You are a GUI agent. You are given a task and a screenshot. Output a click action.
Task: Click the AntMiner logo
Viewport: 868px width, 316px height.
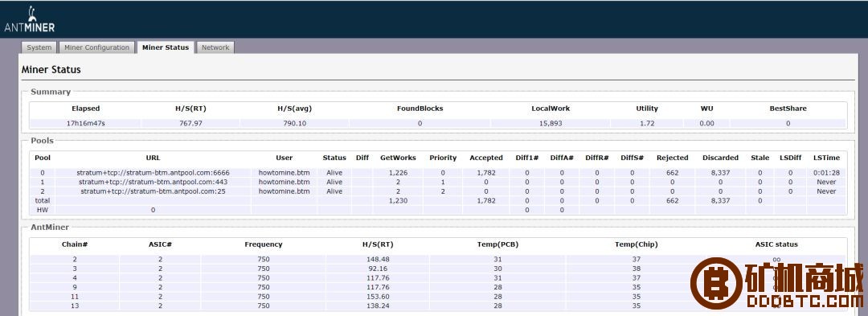tap(30, 19)
